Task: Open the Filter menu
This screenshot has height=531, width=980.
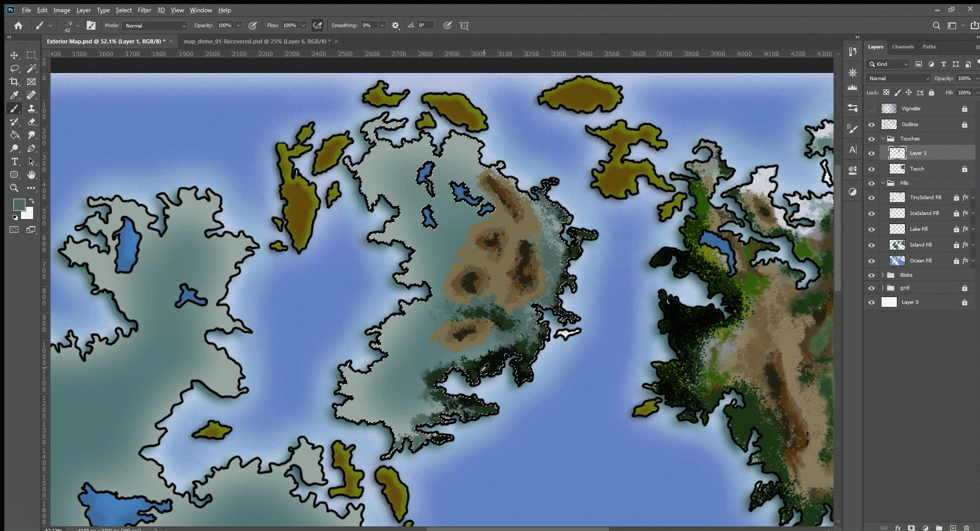Action: 144,10
